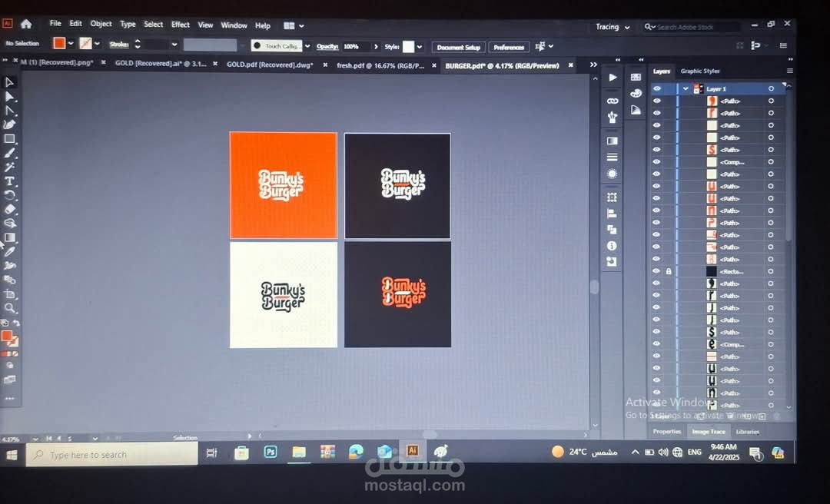
Task: Open the Swatches grid panel icon
Action: [x=636, y=78]
